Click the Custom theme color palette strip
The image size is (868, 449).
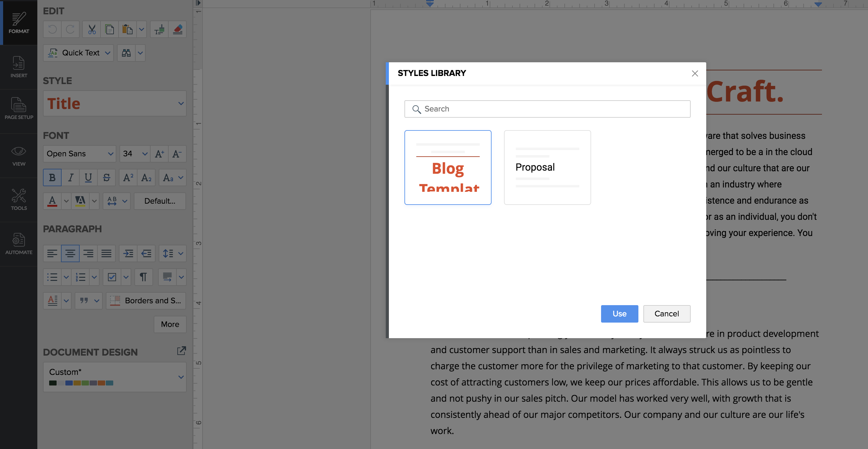tap(81, 383)
